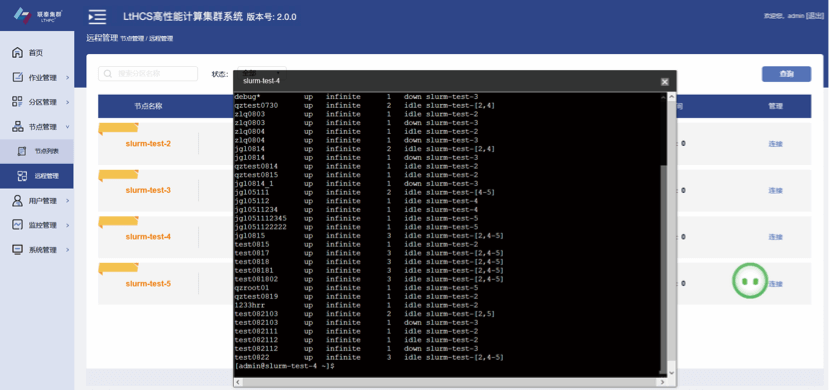The height and width of the screenshot is (390, 830).
Task: Click the node list document icon
Action: 22,151
